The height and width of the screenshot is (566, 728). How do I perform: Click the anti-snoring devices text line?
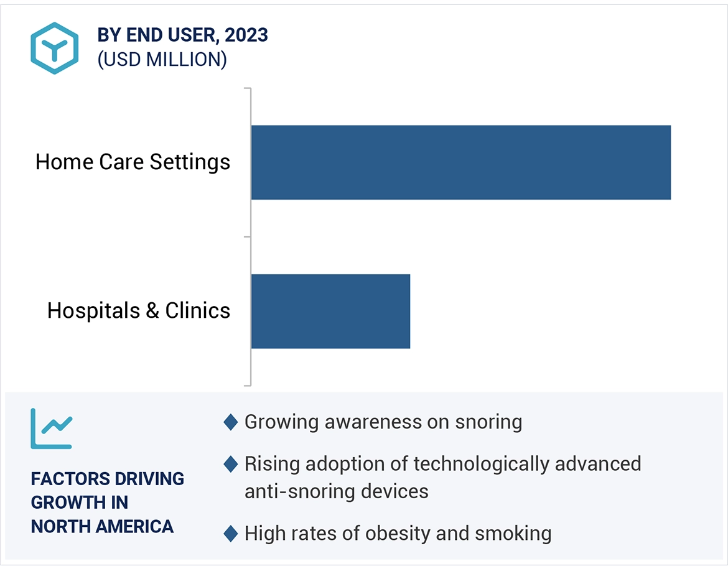pos(336,491)
